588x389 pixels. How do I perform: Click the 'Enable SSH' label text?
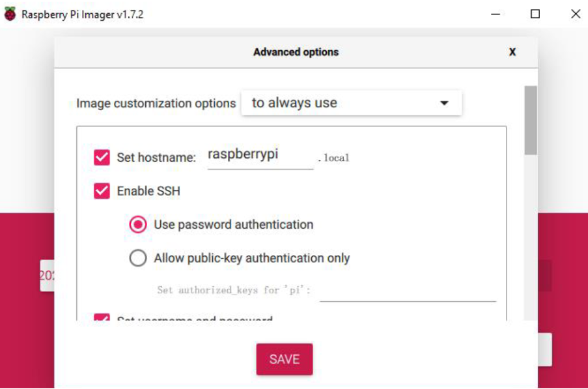(x=148, y=191)
